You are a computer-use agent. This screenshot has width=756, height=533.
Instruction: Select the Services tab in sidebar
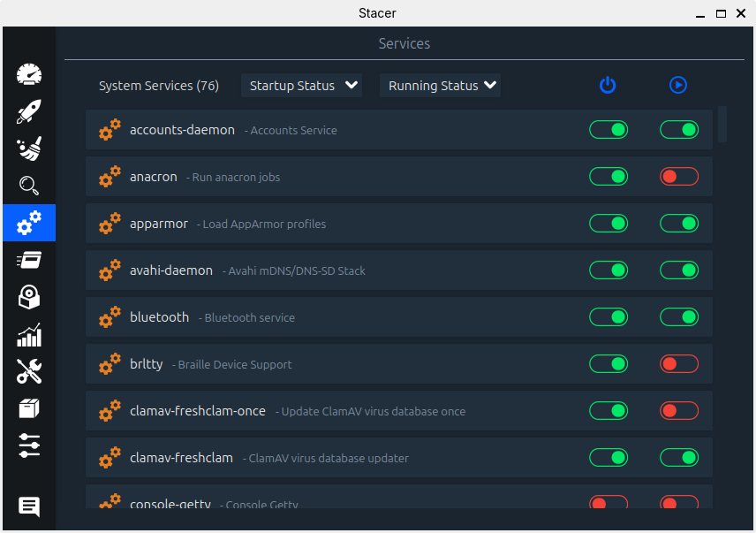point(29,223)
